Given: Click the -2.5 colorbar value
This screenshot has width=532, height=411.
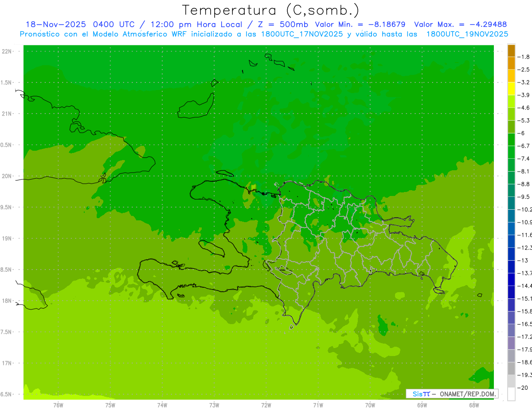Looking at the screenshot, I should click(x=524, y=70).
